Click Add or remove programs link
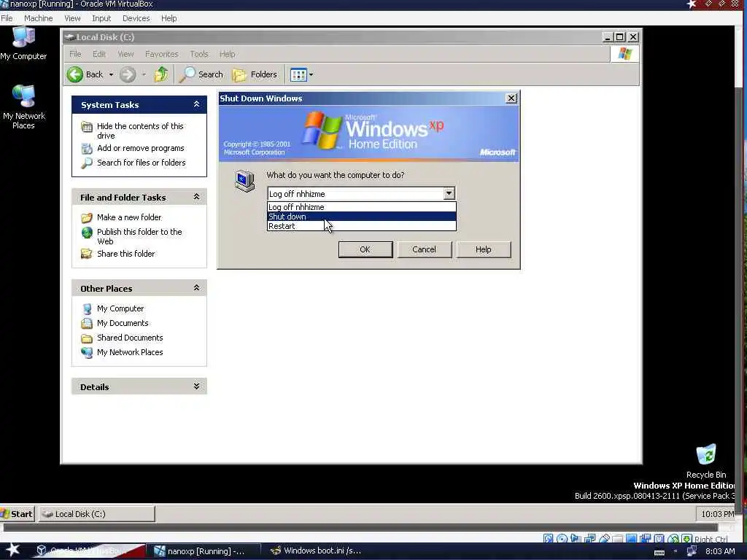Viewport: 747px width, 560px height. (x=141, y=148)
